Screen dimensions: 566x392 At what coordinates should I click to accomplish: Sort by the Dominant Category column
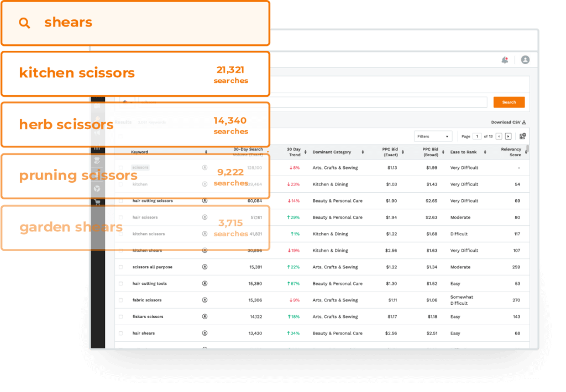coord(363,152)
